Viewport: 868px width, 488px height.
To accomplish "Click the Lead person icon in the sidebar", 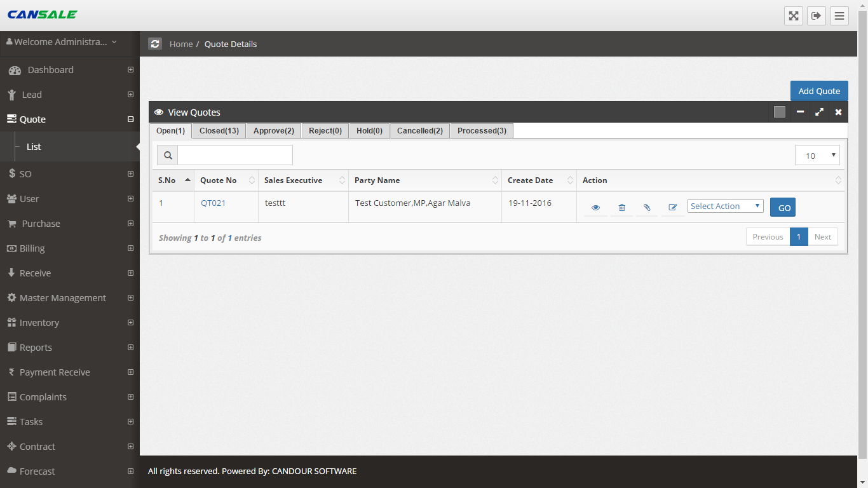I will click(x=11, y=95).
